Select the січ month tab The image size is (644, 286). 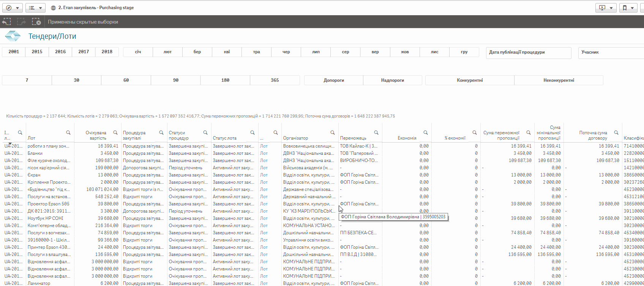coord(138,52)
